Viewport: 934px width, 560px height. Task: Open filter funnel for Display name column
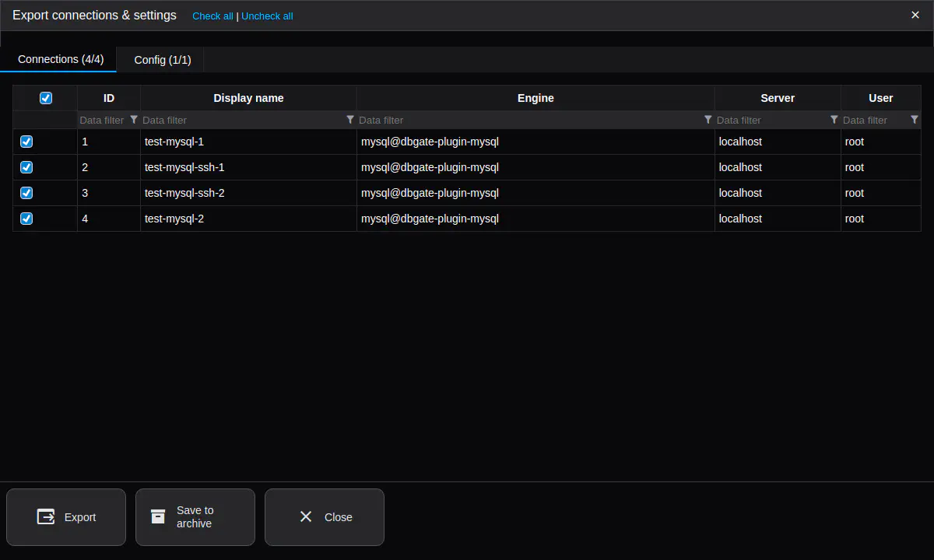(x=350, y=120)
